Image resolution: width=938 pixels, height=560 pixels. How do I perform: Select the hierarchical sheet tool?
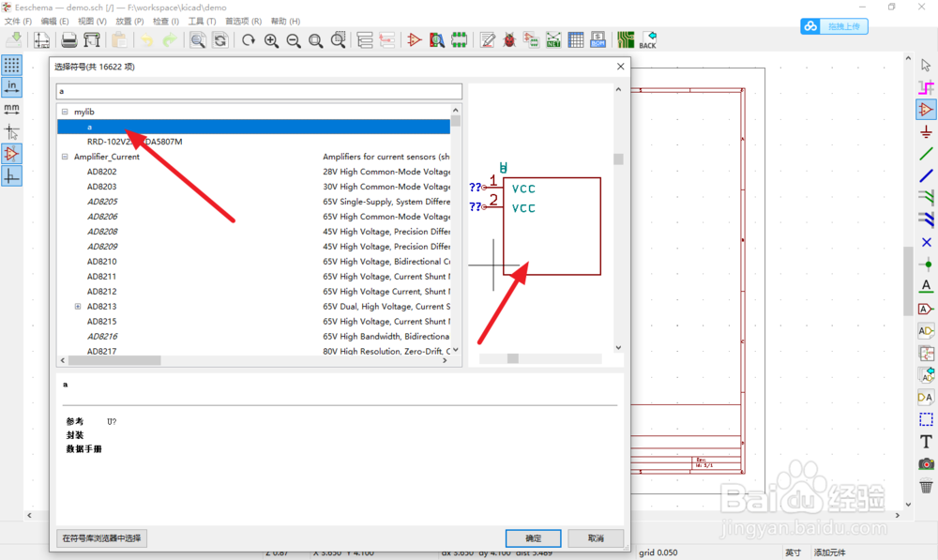tap(926, 353)
